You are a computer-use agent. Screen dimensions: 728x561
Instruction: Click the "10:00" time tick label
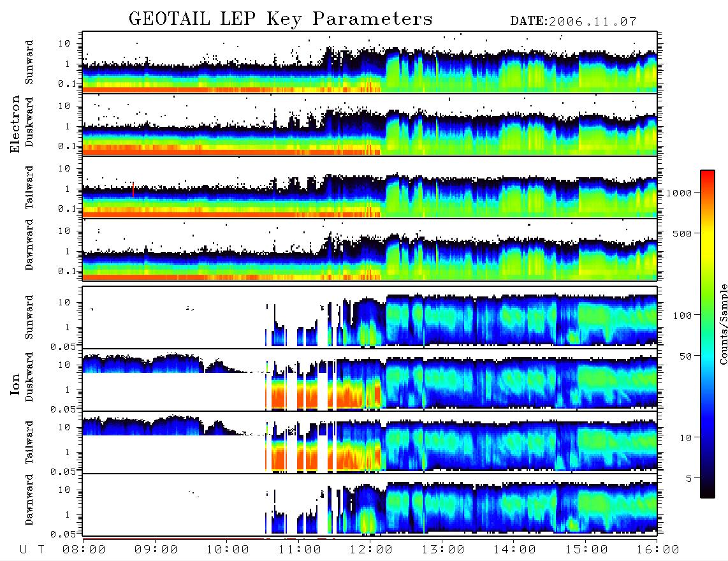pos(228,550)
